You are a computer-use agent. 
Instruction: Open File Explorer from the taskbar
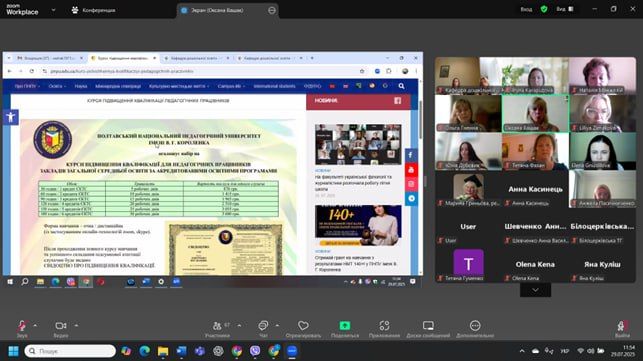163,351
